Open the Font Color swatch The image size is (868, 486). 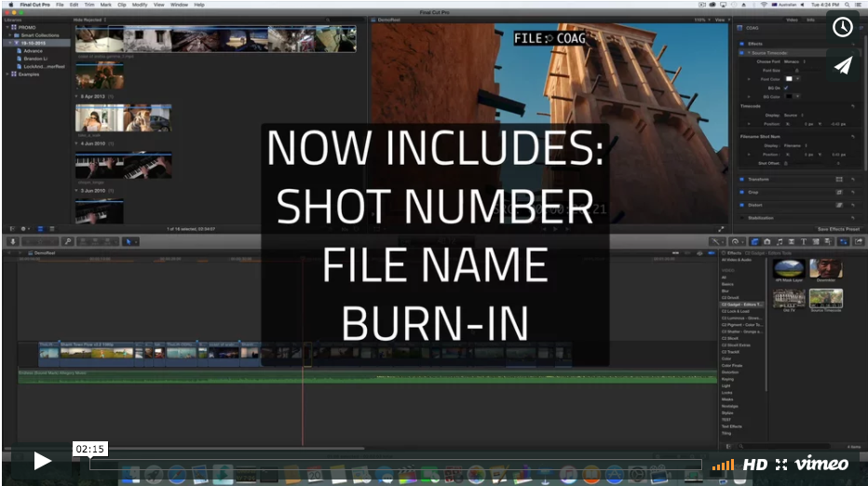(x=788, y=79)
